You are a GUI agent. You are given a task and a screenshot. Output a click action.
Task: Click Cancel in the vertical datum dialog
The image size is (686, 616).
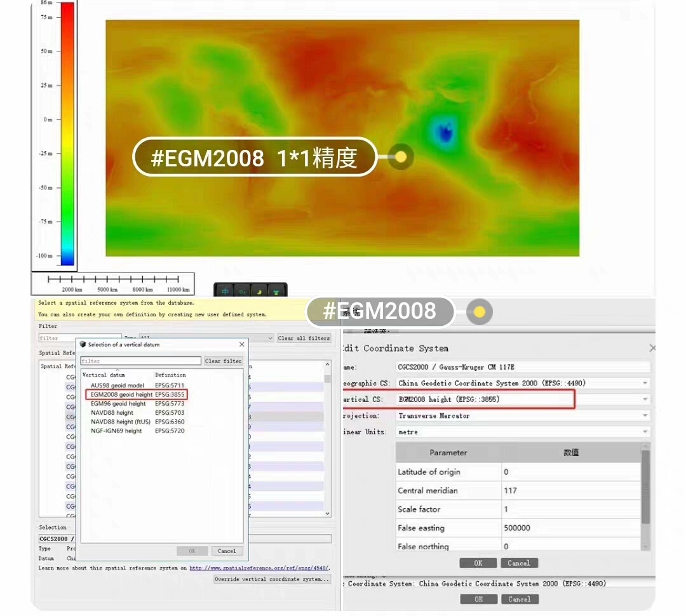(227, 551)
